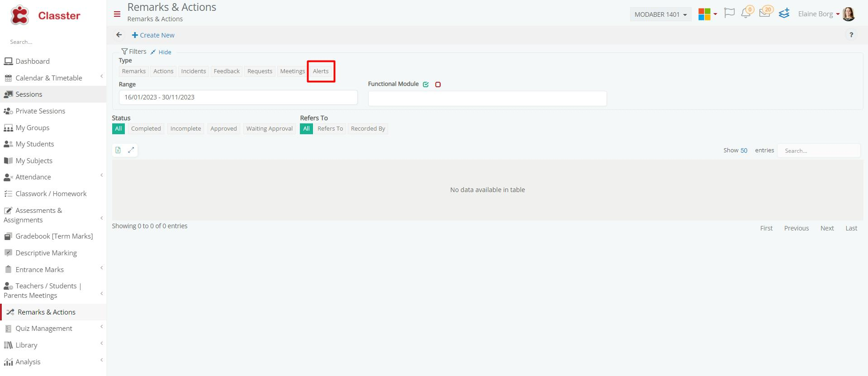This screenshot has width=868, height=376.
Task: Click the Functional Module input
Action: (x=487, y=98)
